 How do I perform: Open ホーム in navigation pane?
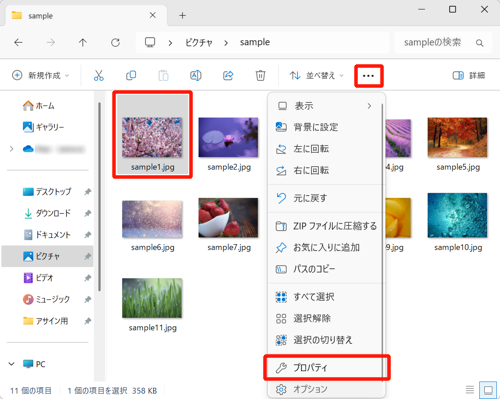click(38, 106)
